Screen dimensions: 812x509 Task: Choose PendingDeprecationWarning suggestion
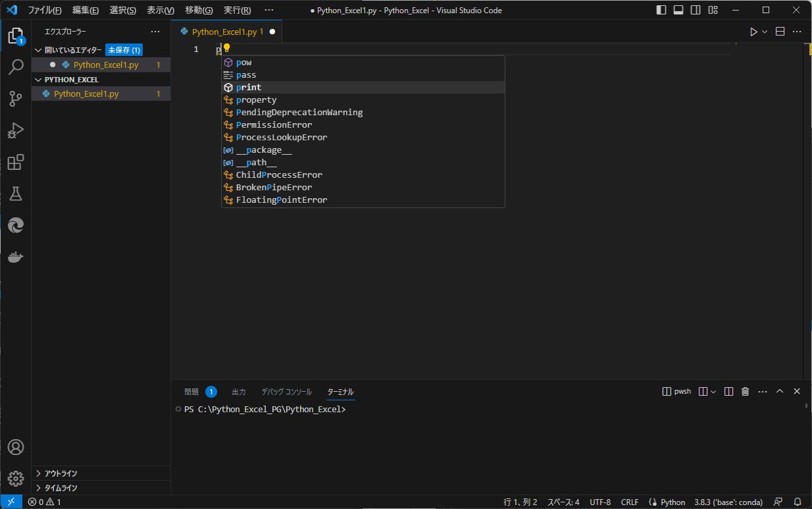(363, 113)
